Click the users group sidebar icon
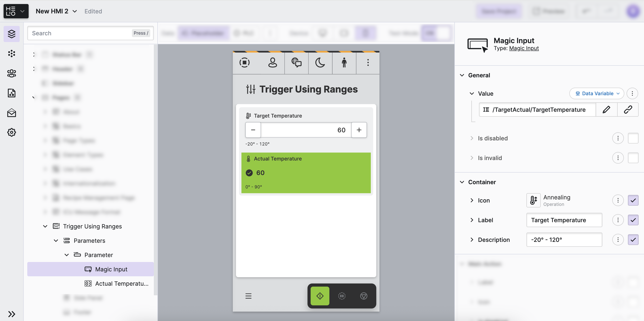 [11, 73]
